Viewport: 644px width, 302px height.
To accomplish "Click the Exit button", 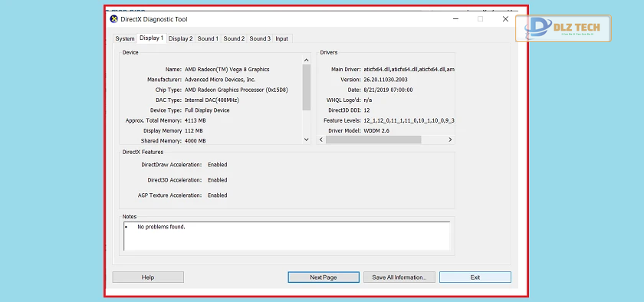I will click(x=475, y=277).
